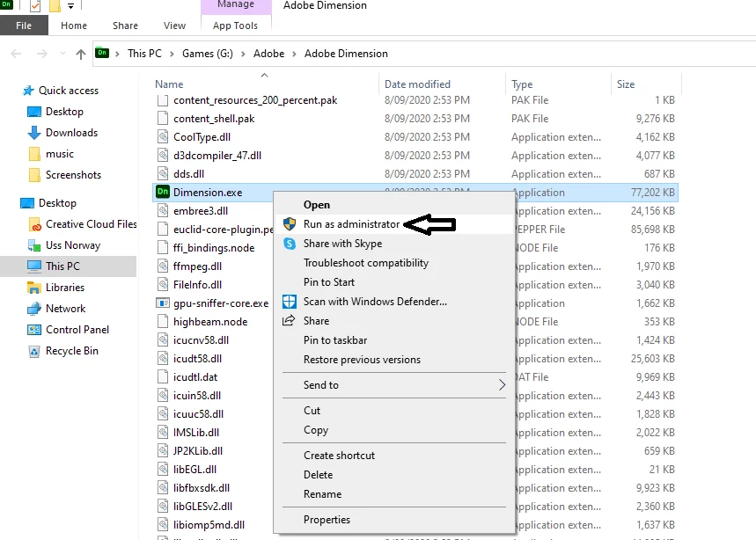756x540 pixels.
Task: Click the music folder icon in Quick access
Action: tap(34, 154)
